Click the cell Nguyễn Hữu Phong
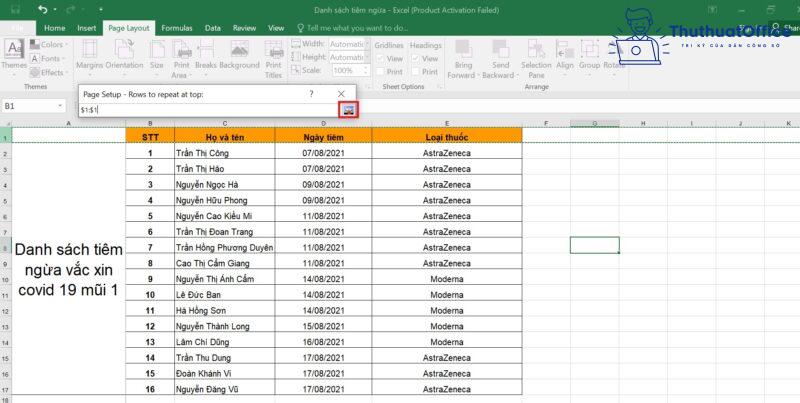Screen dimensions: 800x403 click(x=224, y=200)
